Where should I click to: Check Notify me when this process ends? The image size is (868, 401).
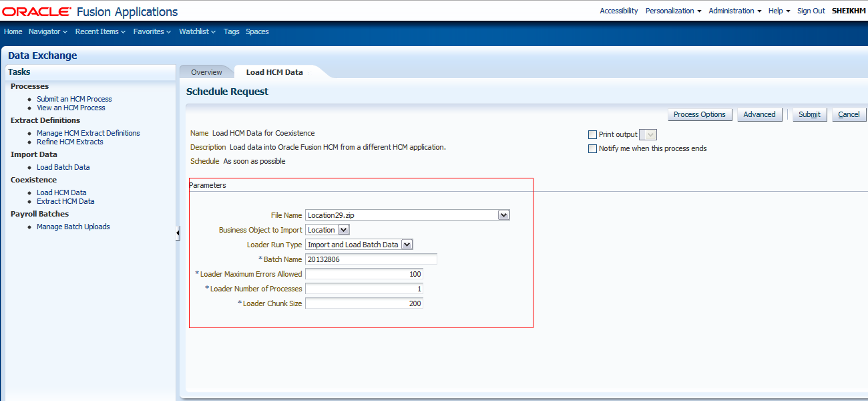click(x=592, y=148)
